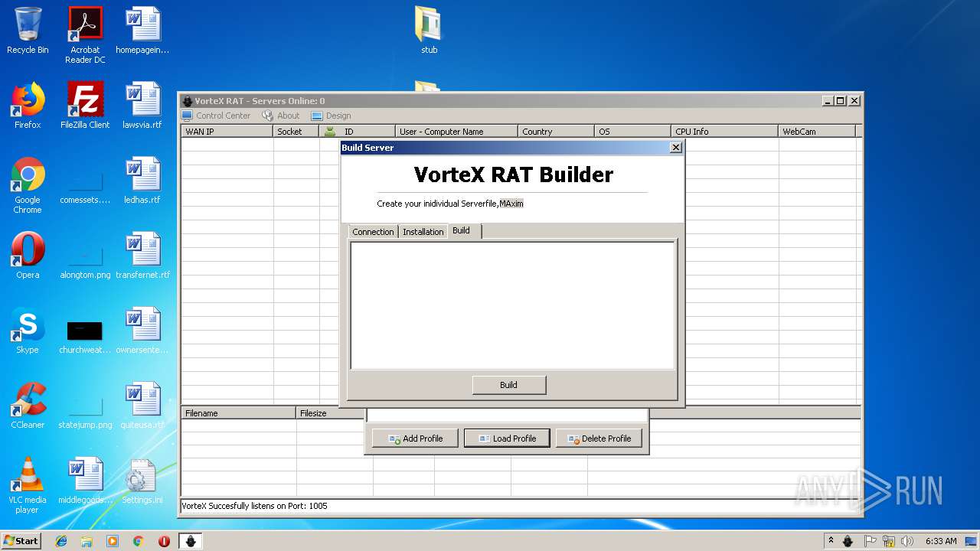Open Chrome from the taskbar
Image resolution: width=980 pixels, height=551 pixels.
[138, 541]
